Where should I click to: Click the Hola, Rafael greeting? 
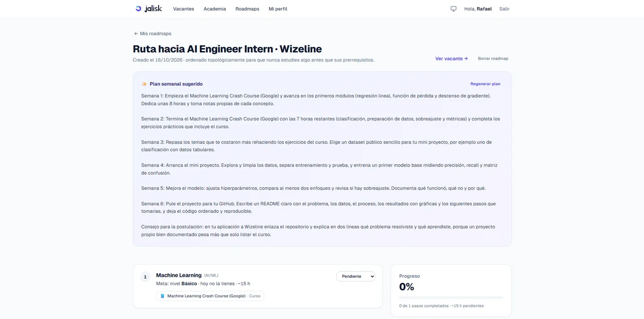point(478,9)
